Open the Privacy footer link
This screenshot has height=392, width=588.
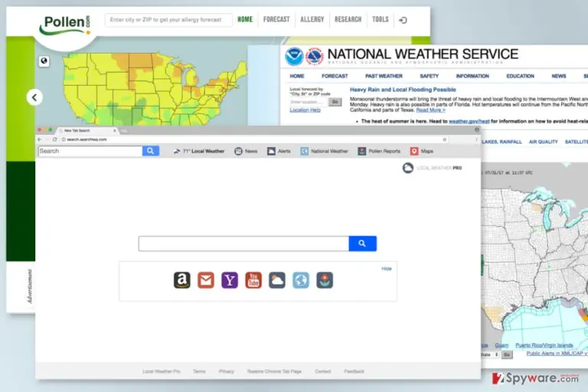226,371
